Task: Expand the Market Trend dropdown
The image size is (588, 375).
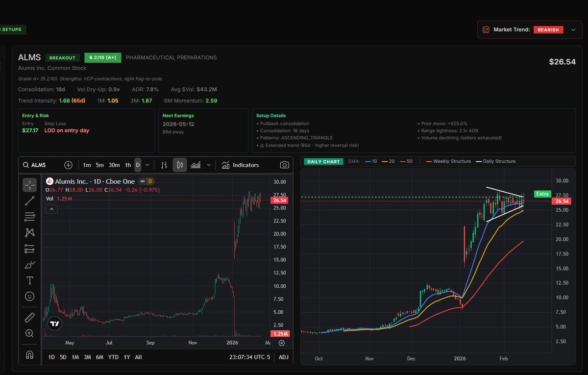Action: [x=573, y=29]
